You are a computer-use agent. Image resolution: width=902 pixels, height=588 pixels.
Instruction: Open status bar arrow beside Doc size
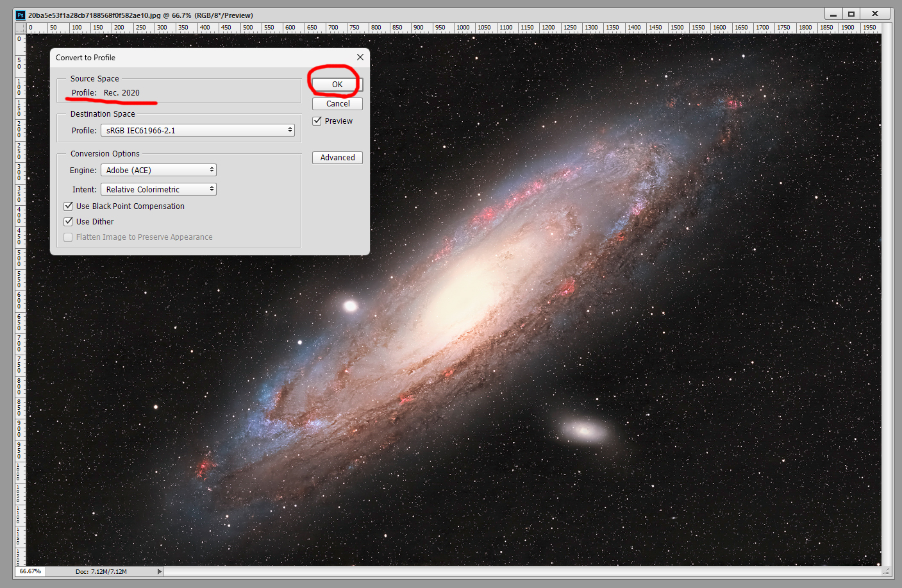click(160, 571)
